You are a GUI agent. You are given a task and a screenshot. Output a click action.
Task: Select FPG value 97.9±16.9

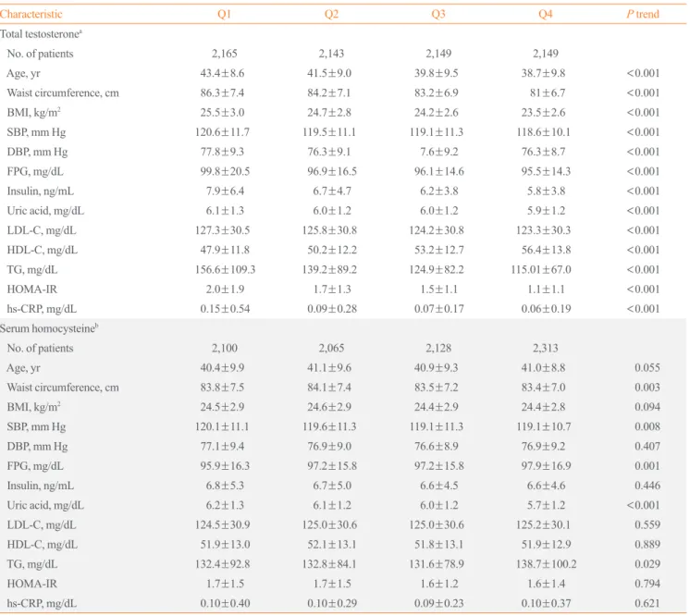coord(546,466)
